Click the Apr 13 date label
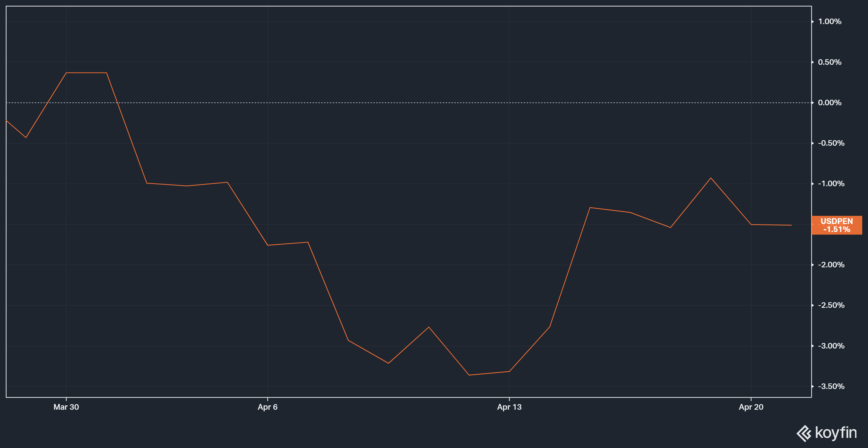The image size is (868, 448). coord(509,407)
